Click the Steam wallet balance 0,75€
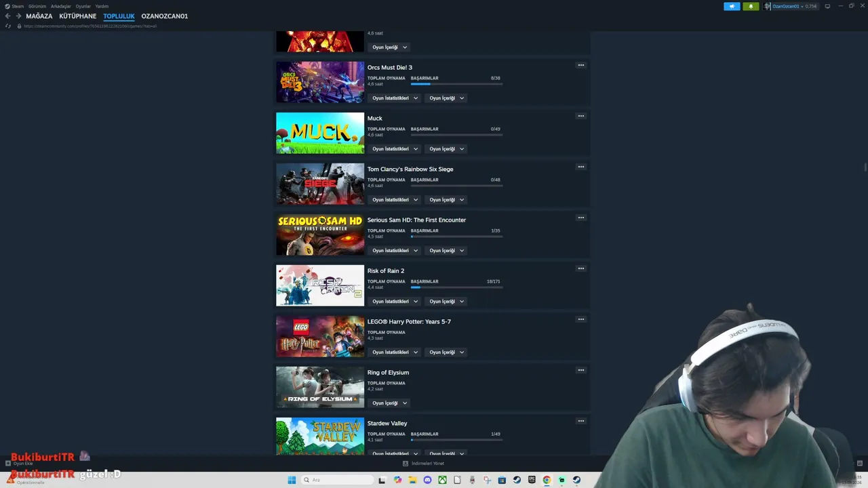 (811, 6)
